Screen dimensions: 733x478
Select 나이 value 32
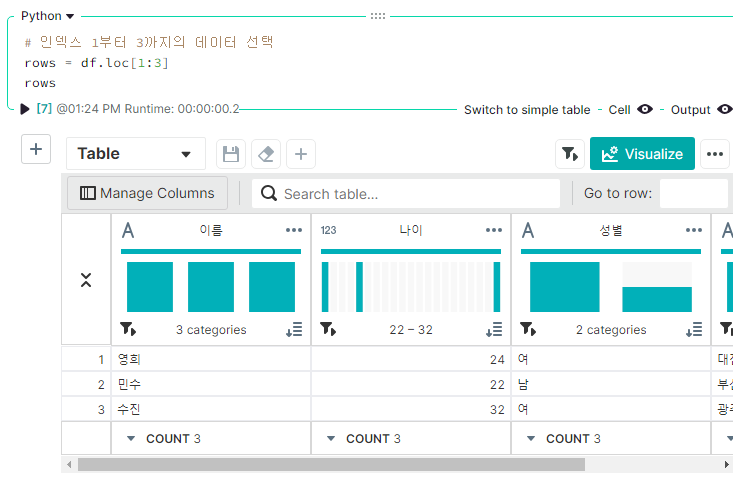tap(411, 410)
